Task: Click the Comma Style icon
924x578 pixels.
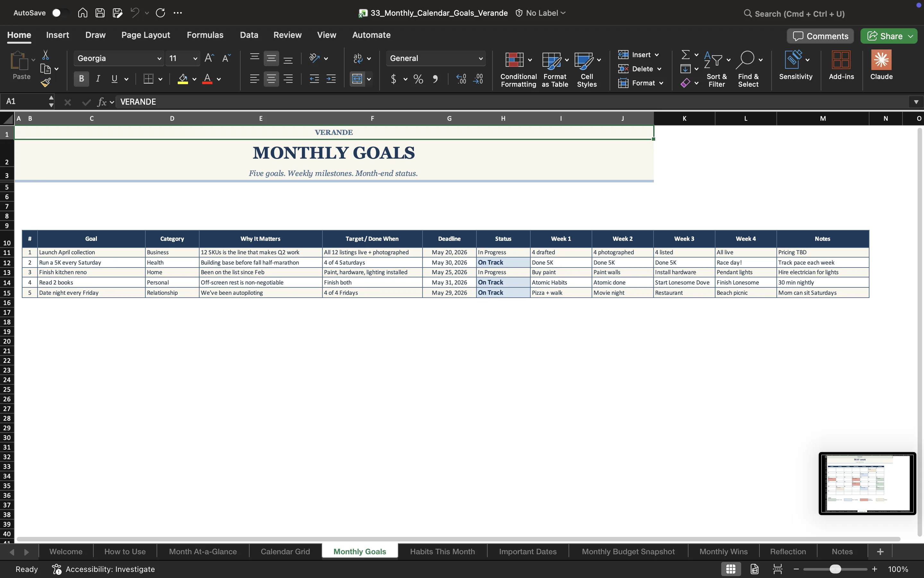Action: (435, 79)
